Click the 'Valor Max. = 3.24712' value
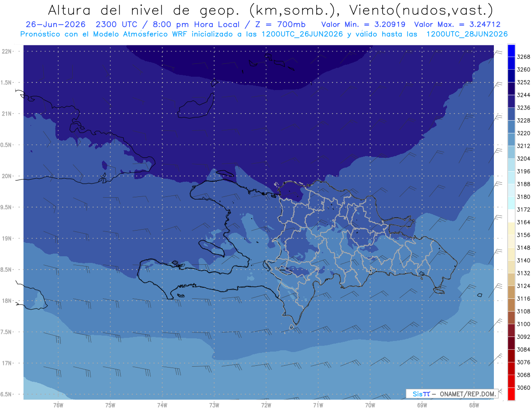Image resolution: width=532 pixels, height=411 pixels. pyautogui.click(x=457, y=24)
